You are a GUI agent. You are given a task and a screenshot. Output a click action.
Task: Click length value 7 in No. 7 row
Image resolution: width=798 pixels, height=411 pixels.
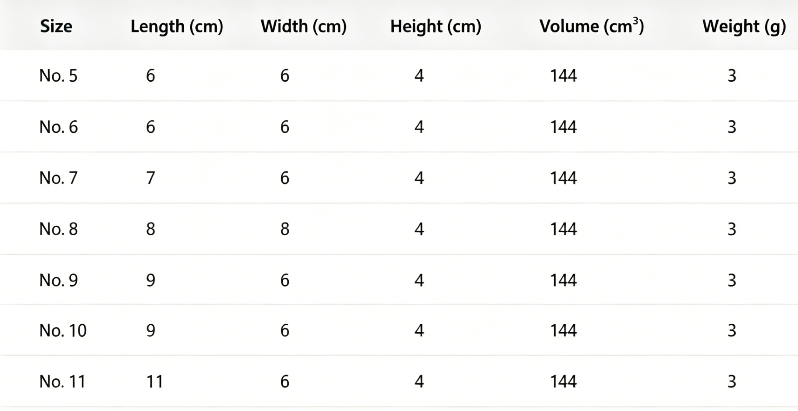point(150,178)
